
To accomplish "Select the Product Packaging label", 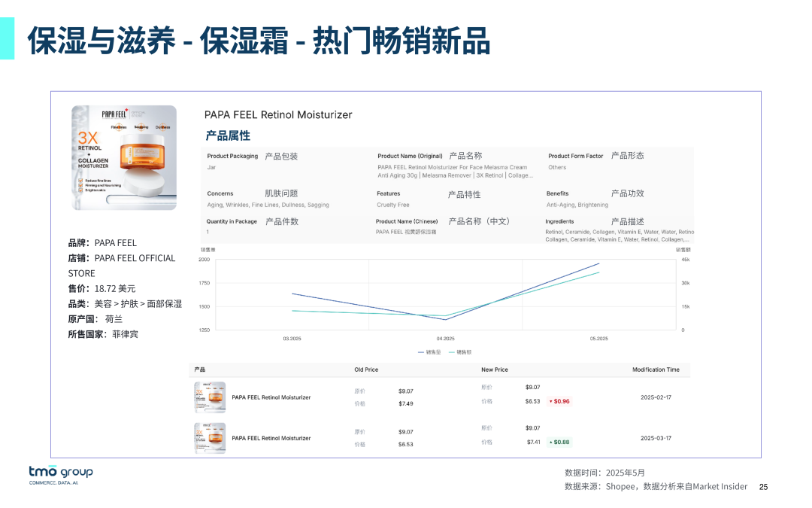I will tap(232, 156).
